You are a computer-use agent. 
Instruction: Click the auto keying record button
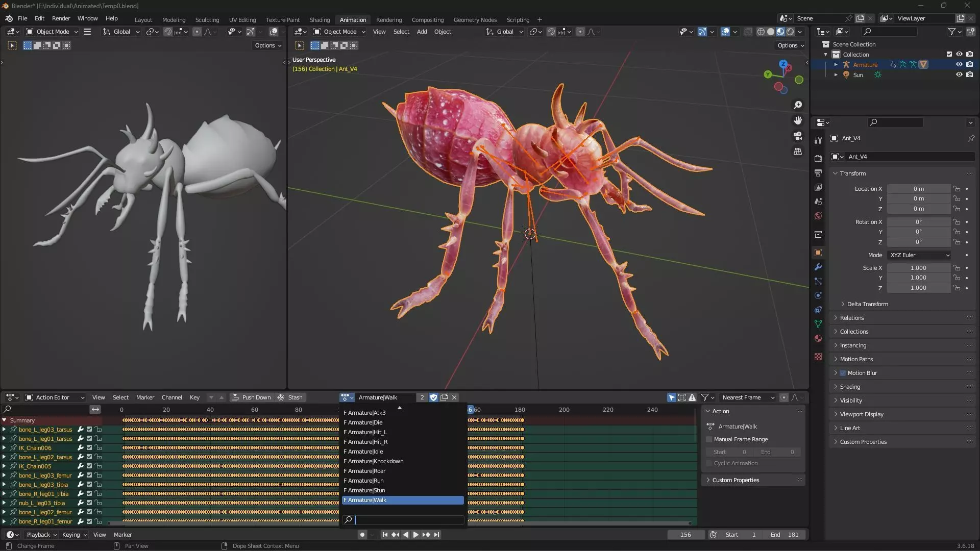pyautogui.click(x=362, y=535)
